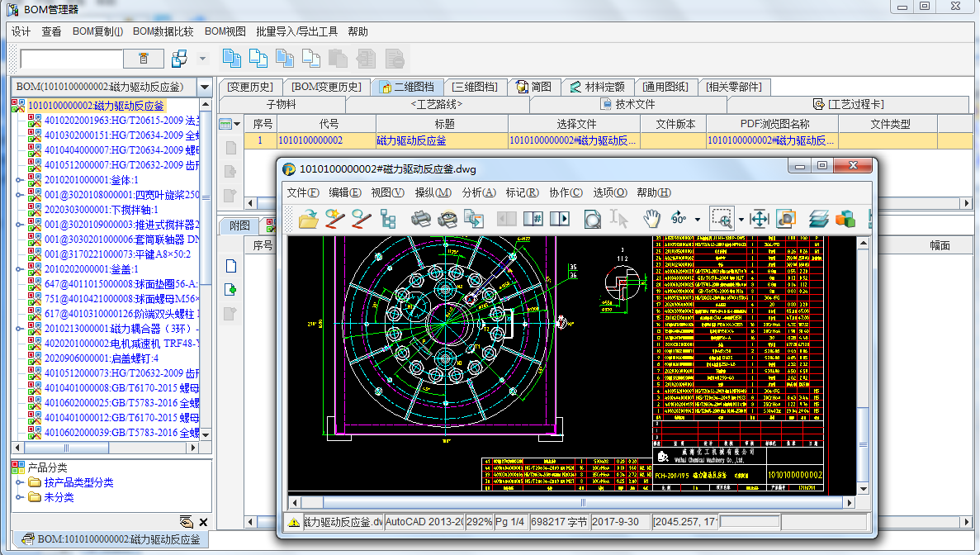Click the stacked windows icon in BOM toolbar
980x555 pixels.
tap(179, 59)
